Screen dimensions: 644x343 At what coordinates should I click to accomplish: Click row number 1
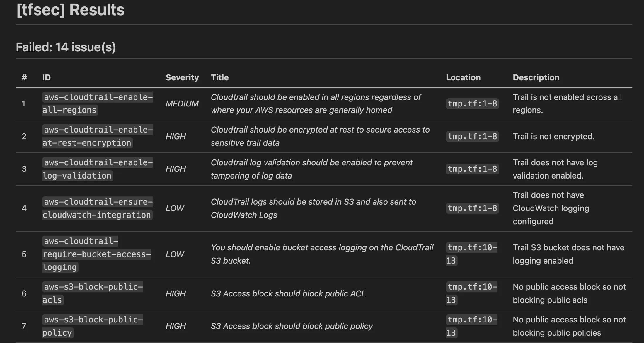coord(23,103)
